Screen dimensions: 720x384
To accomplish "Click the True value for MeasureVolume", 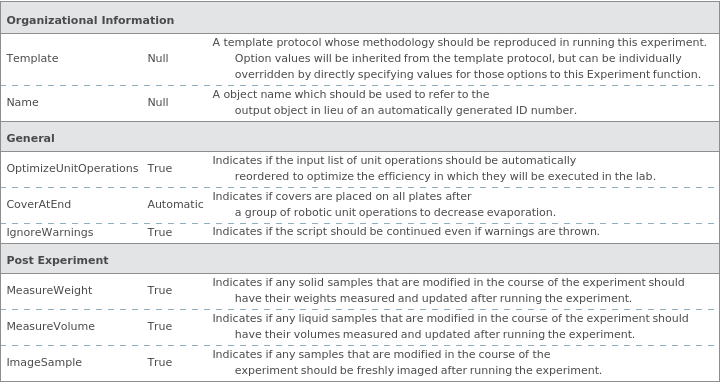I will point(160,326).
